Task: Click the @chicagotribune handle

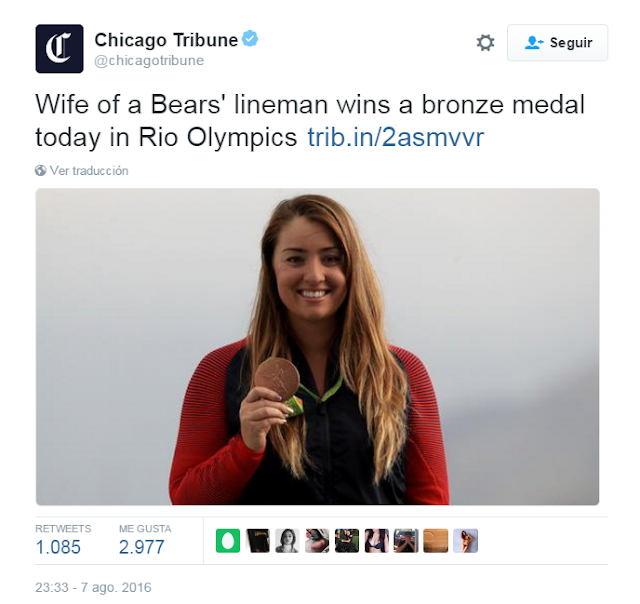Action: pos(149,60)
